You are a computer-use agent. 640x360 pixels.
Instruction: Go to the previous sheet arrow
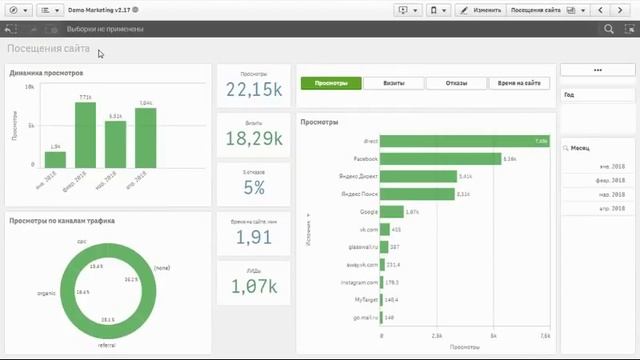(x=600, y=10)
